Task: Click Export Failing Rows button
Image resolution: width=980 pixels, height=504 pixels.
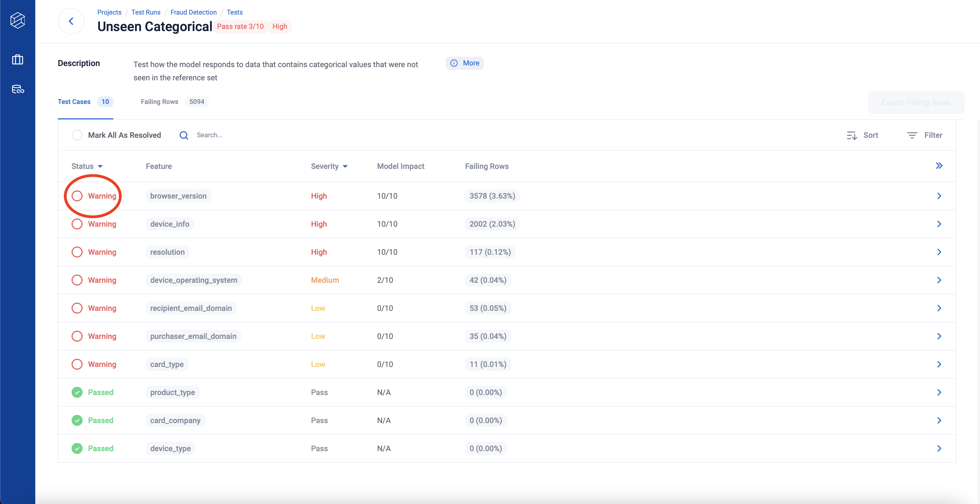Action: tap(916, 102)
